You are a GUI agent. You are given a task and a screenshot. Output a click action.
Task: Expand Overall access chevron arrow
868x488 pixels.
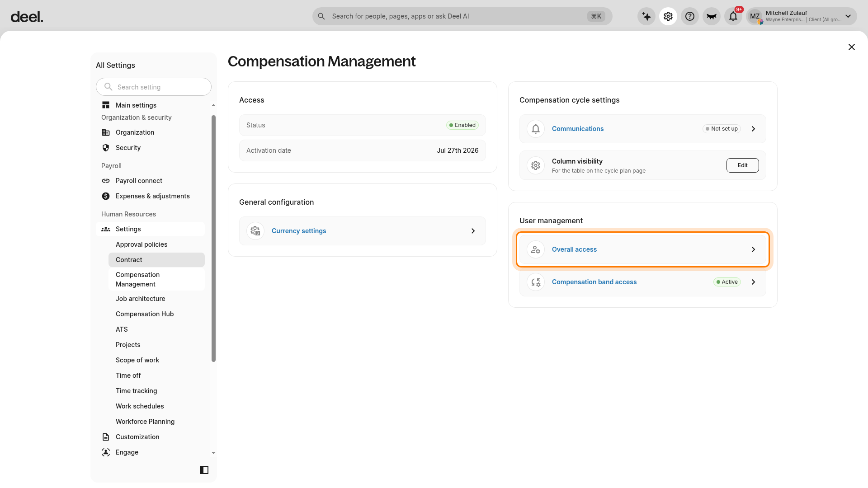pyautogui.click(x=754, y=249)
